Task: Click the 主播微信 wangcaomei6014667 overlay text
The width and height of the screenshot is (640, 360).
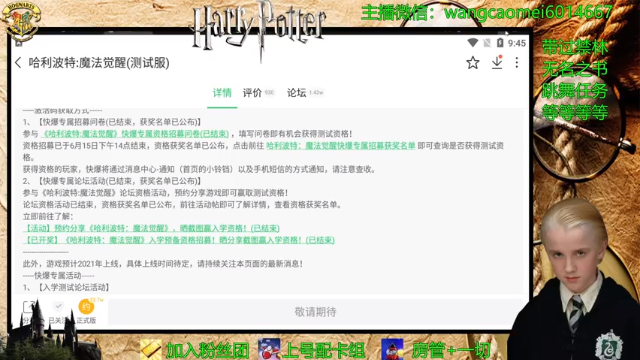Action: point(487,12)
